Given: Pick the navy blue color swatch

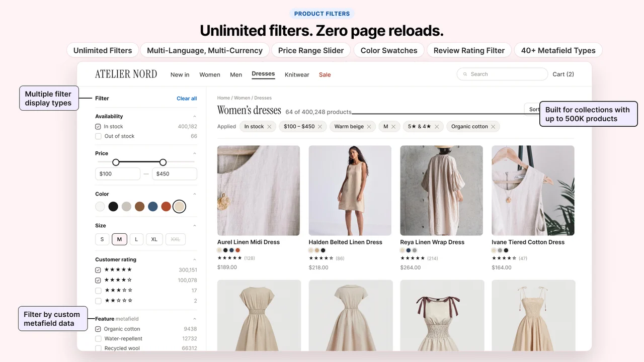Looking at the screenshot, I should [x=153, y=207].
